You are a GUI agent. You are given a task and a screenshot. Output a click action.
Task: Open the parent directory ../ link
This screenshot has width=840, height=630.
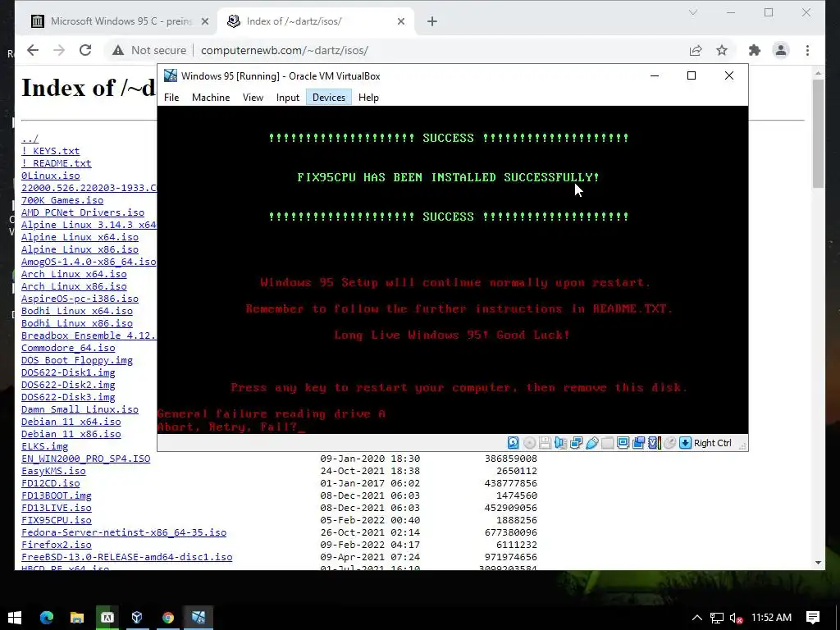(30, 139)
